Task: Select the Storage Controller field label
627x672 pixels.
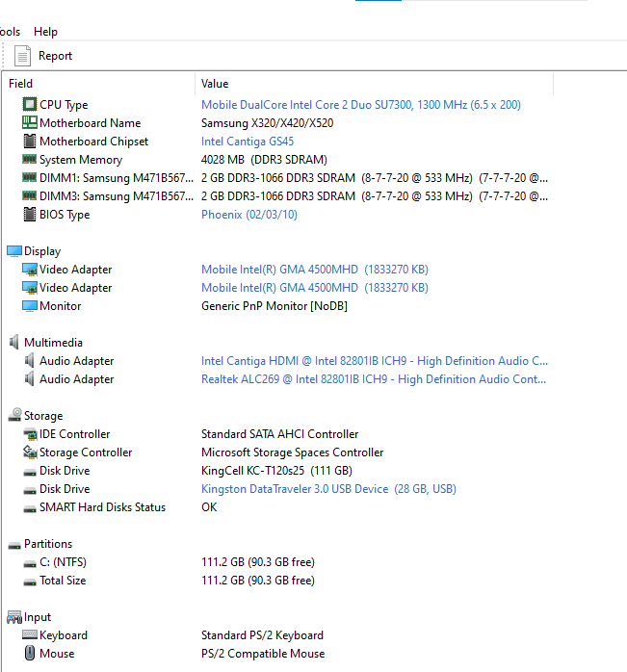Action: (86, 452)
